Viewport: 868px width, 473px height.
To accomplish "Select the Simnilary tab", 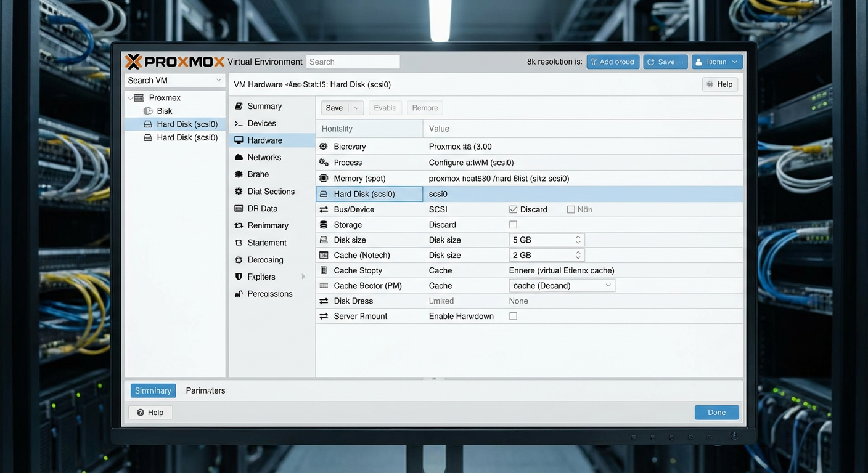I will [x=152, y=390].
